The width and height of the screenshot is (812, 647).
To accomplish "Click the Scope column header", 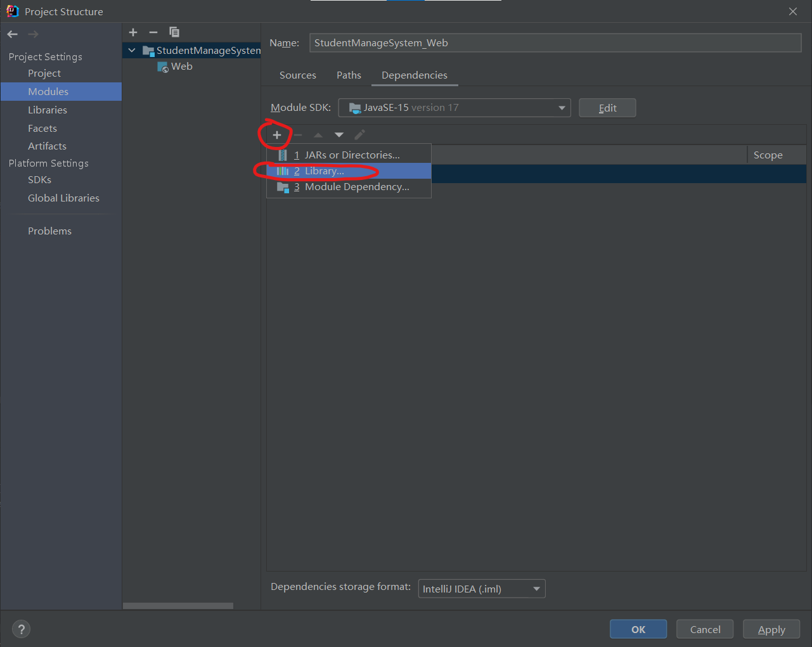I will coord(776,155).
